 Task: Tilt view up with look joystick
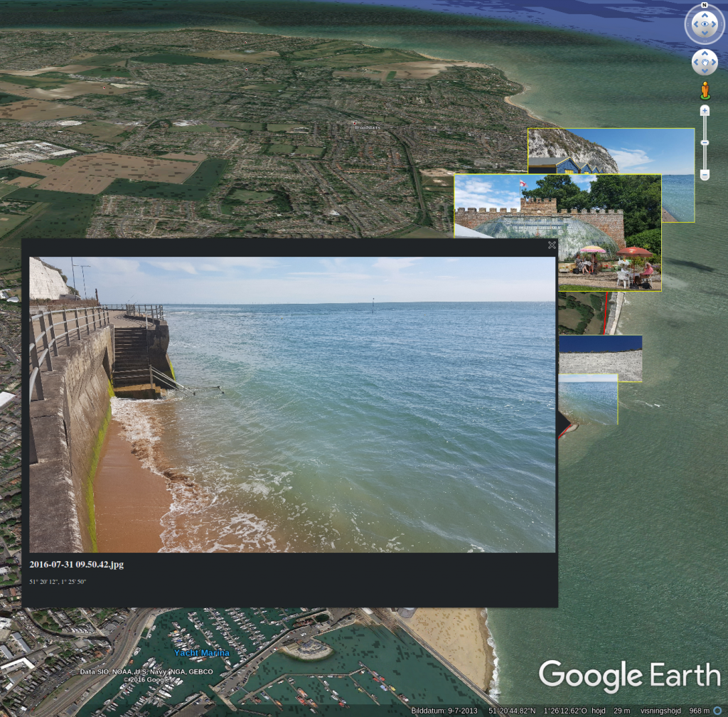(x=705, y=15)
